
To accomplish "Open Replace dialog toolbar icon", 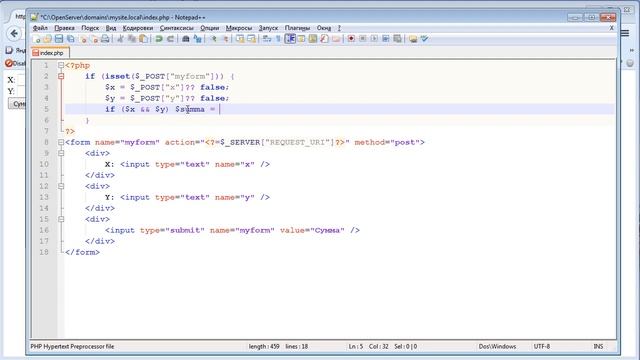I will pyautogui.click(x=198, y=39).
